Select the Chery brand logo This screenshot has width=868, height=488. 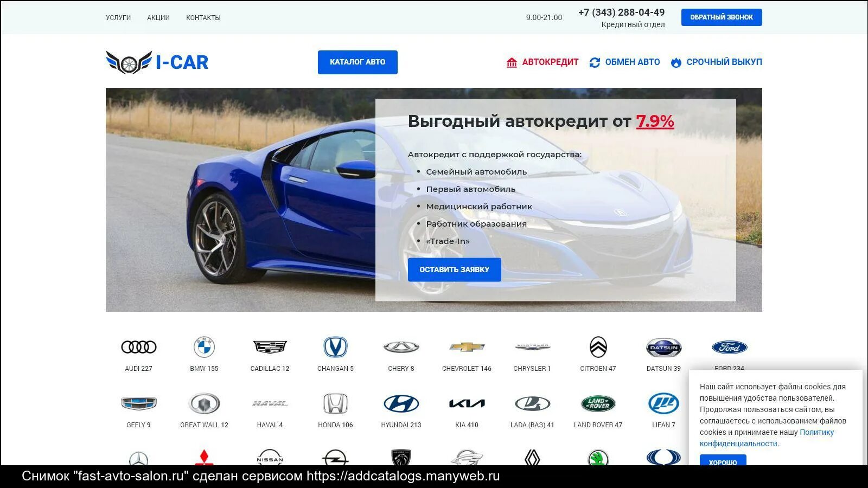(401, 347)
